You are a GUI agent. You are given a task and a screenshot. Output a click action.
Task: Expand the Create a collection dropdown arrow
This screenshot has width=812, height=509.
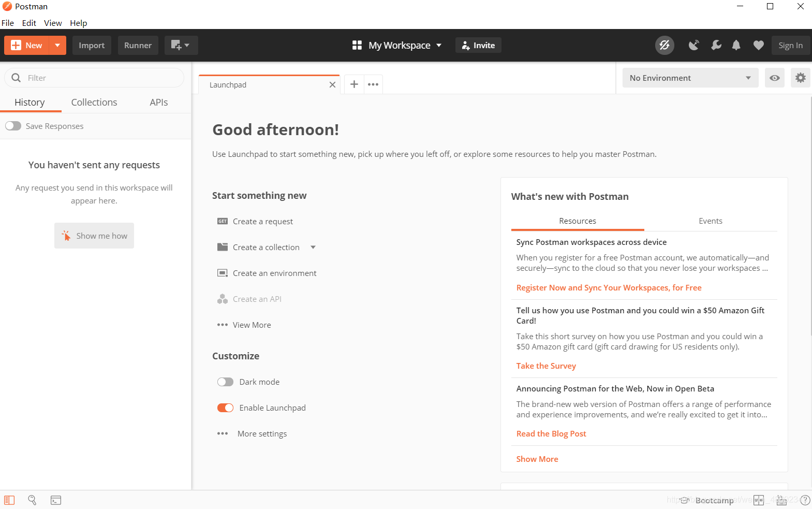coord(313,247)
